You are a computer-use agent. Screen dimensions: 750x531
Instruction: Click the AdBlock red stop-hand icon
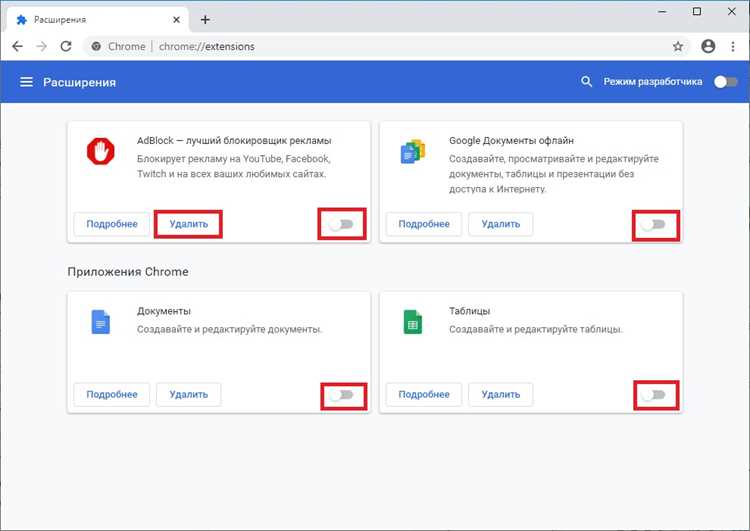(101, 151)
